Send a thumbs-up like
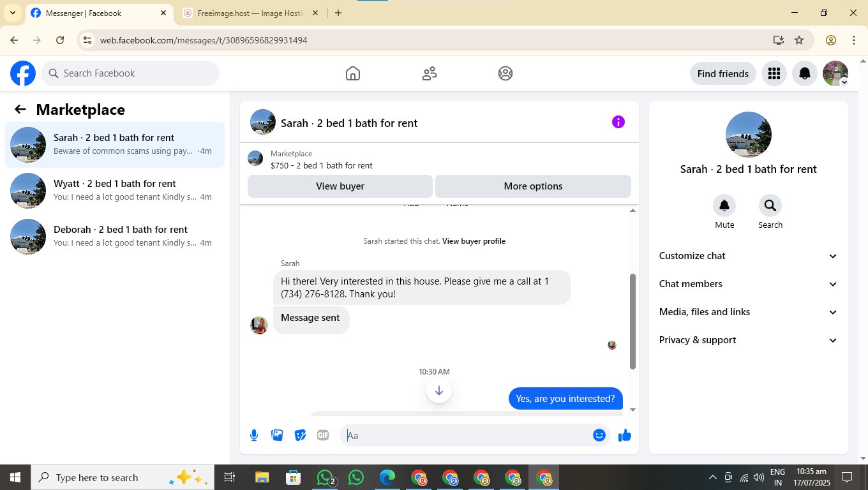 click(x=625, y=435)
